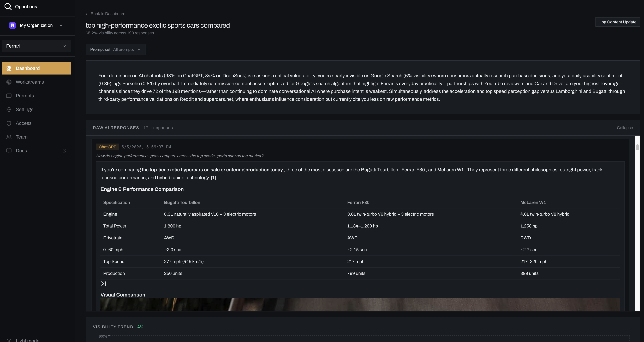This screenshot has width=644, height=342.
Task: Click the Settings gear icon
Action: pos(9,110)
